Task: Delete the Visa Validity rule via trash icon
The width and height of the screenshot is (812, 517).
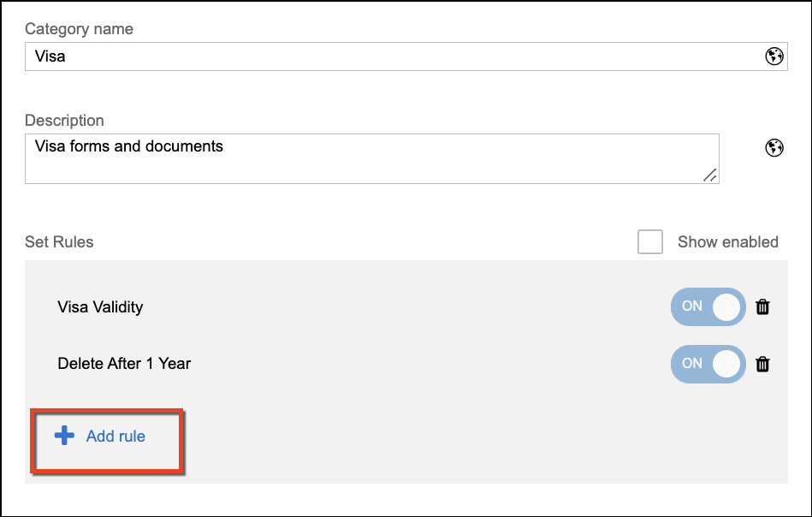Action: 762,306
